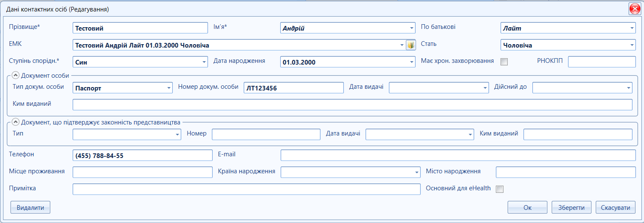
Task: Open the Дійсний до date dropdown
Action: [629, 88]
